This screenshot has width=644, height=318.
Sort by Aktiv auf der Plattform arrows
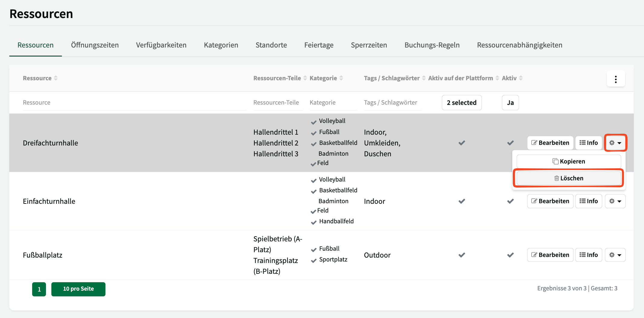pyautogui.click(x=497, y=78)
